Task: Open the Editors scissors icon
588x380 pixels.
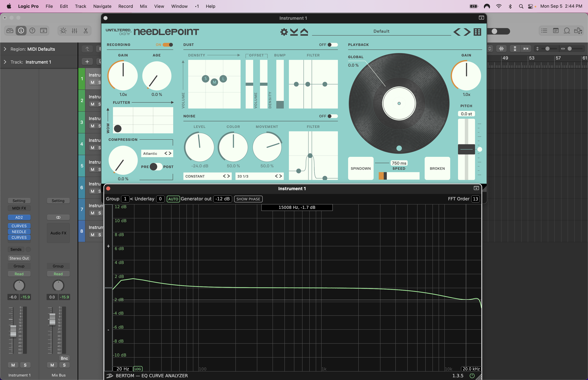Action: click(x=86, y=31)
